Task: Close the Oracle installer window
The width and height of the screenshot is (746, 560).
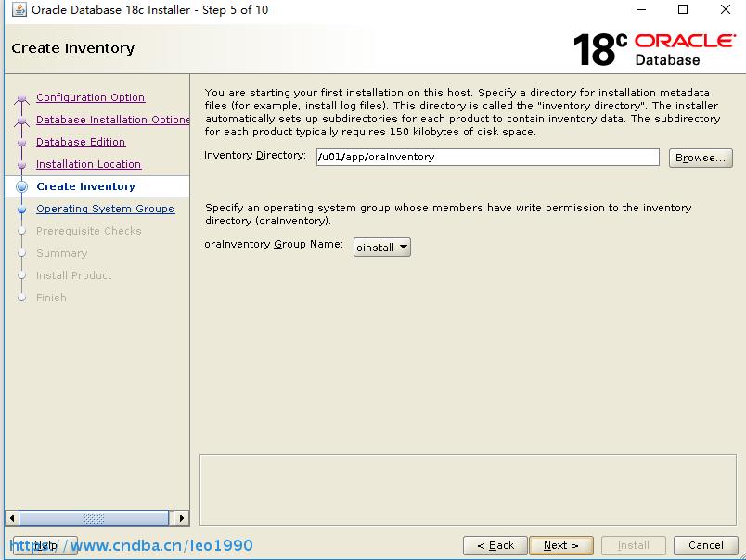Action: tap(725, 9)
